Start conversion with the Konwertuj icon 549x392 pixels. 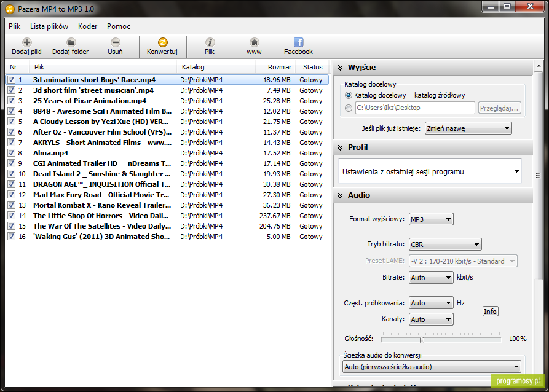coord(162,42)
